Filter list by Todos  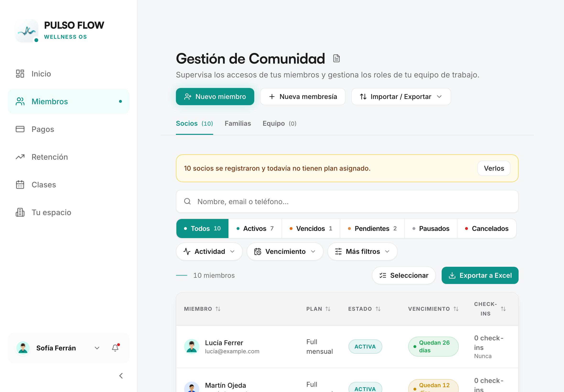point(202,229)
